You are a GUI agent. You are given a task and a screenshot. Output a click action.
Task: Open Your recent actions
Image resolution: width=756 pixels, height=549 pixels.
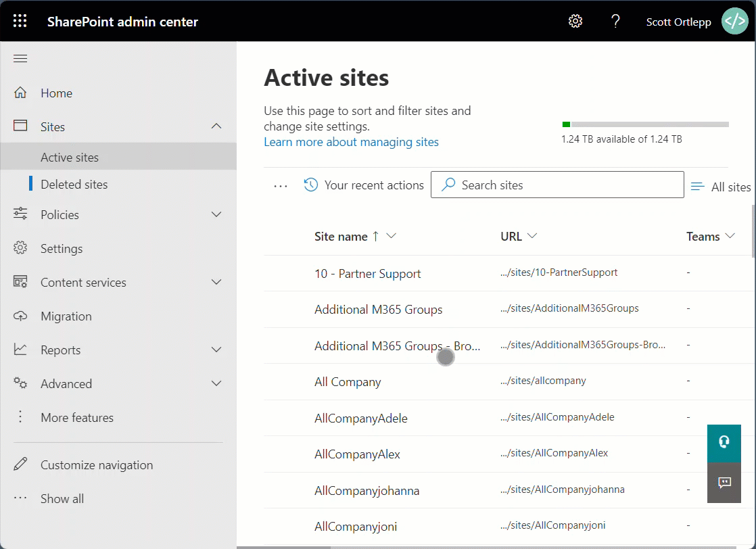(x=364, y=185)
